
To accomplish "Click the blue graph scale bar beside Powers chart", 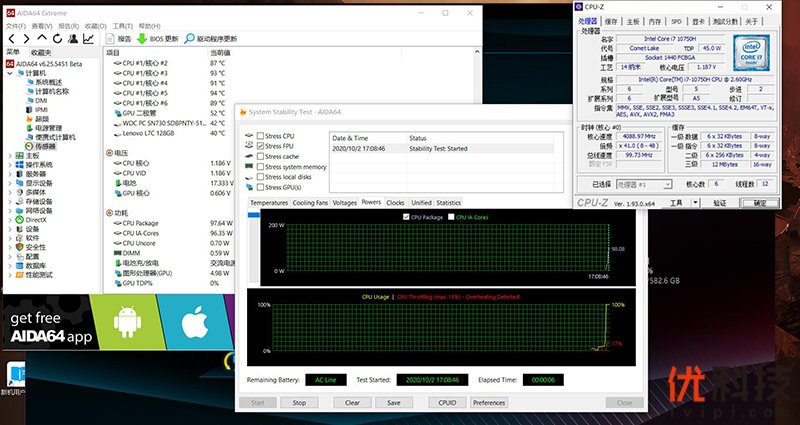I will pos(254,215).
